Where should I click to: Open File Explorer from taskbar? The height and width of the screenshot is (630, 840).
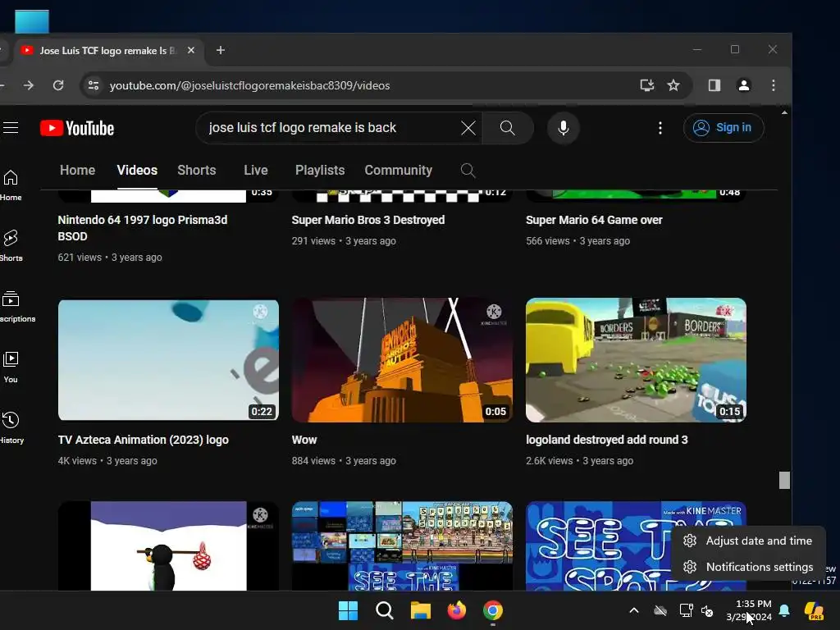pyautogui.click(x=421, y=610)
